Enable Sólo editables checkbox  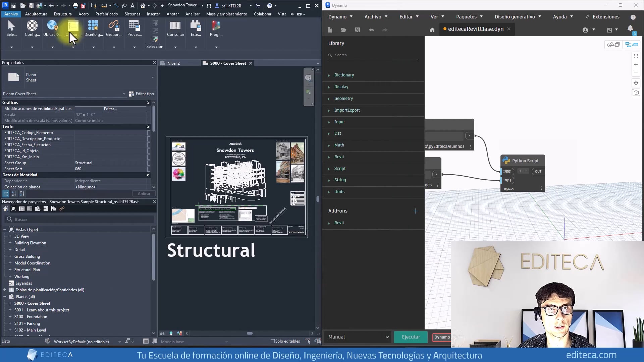273,341
